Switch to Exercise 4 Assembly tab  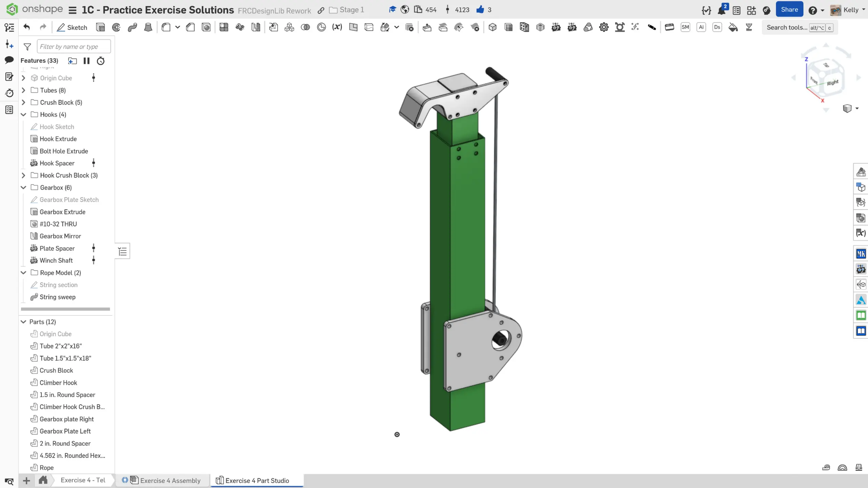(x=170, y=480)
